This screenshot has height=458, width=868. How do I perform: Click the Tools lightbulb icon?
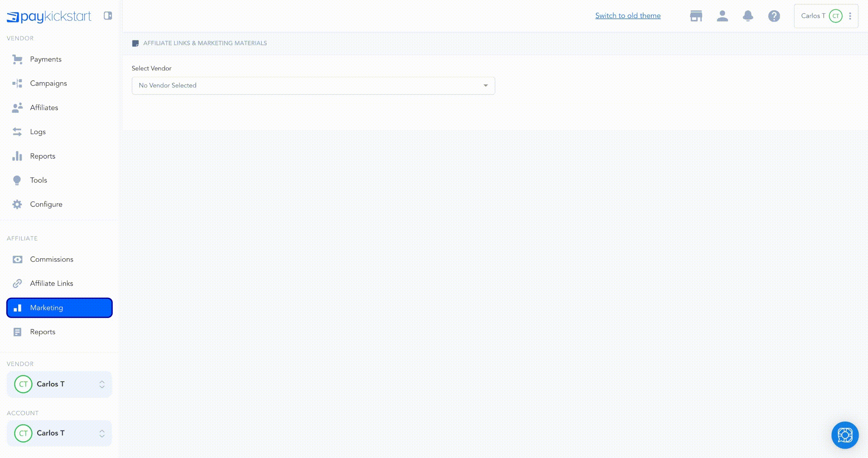pos(17,180)
